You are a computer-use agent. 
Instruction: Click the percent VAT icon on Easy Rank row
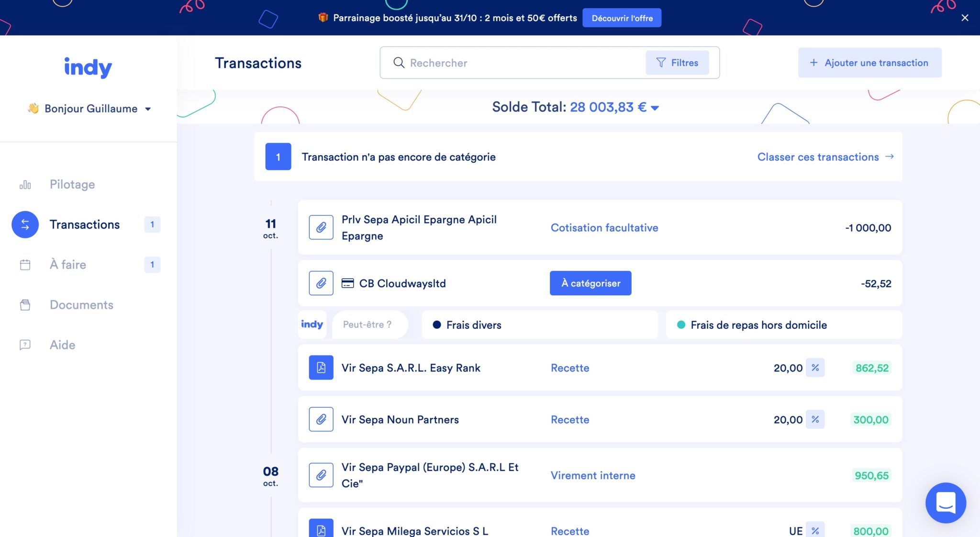tap(815, 368)
